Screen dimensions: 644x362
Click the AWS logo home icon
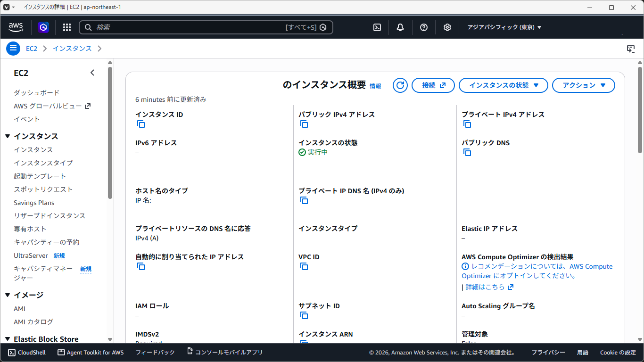coord(16,27)
